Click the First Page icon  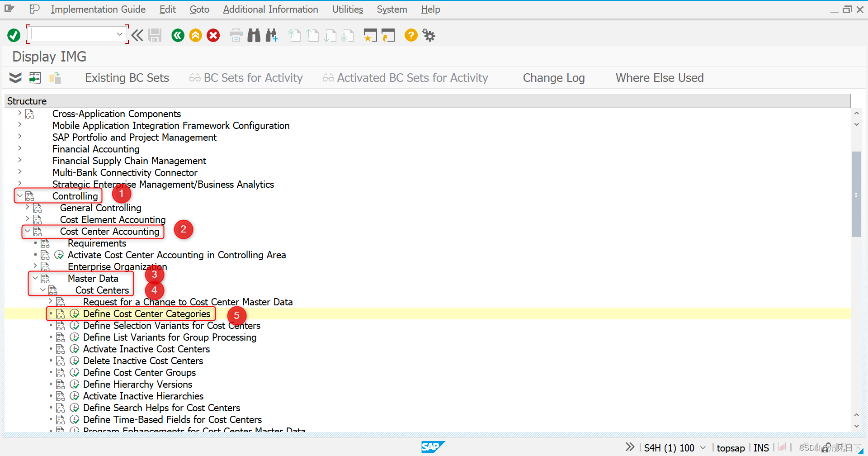(x=295, y=35)
